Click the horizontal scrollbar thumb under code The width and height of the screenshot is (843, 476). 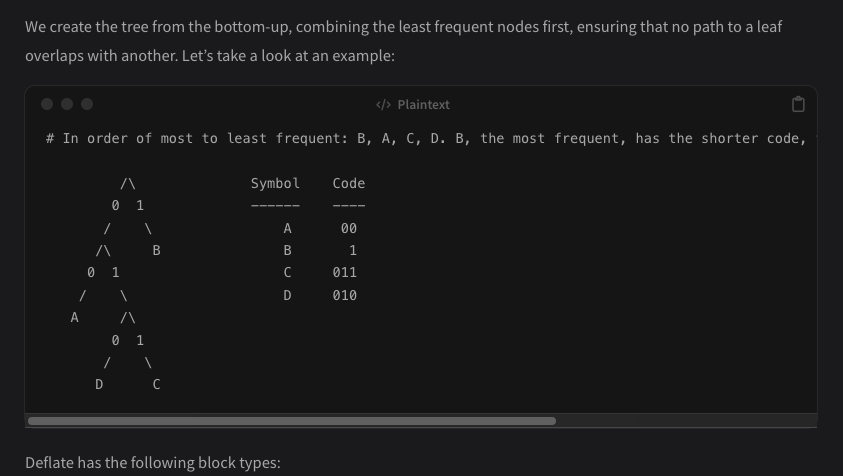pyautogui.click(x=291, y=421)
